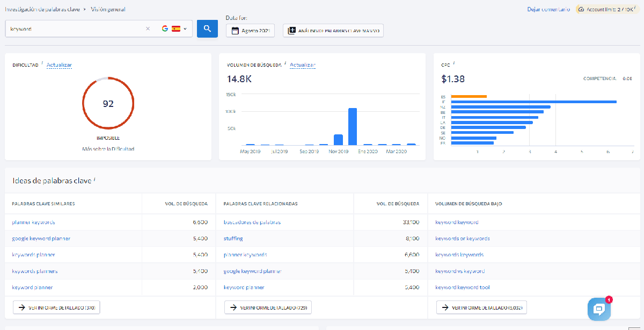This screenshot has height=330, width=644.
Task: Open the chat support bubble icon
Action: click(x=598, y=309)
